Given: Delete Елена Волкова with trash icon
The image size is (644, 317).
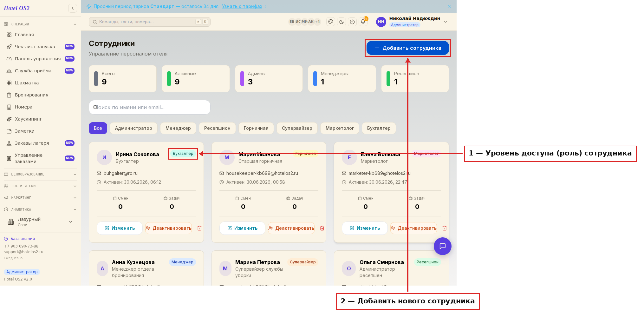Looking at the screenshot, I should point(445,228).
